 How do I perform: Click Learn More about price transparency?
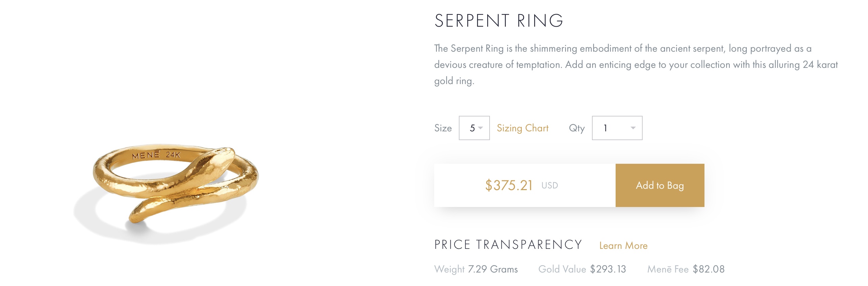623,245
